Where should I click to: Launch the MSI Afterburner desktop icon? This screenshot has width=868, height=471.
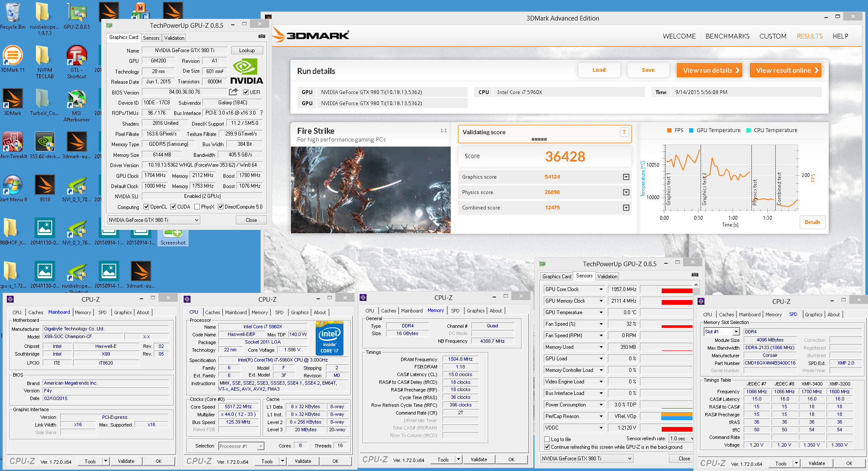77,105
